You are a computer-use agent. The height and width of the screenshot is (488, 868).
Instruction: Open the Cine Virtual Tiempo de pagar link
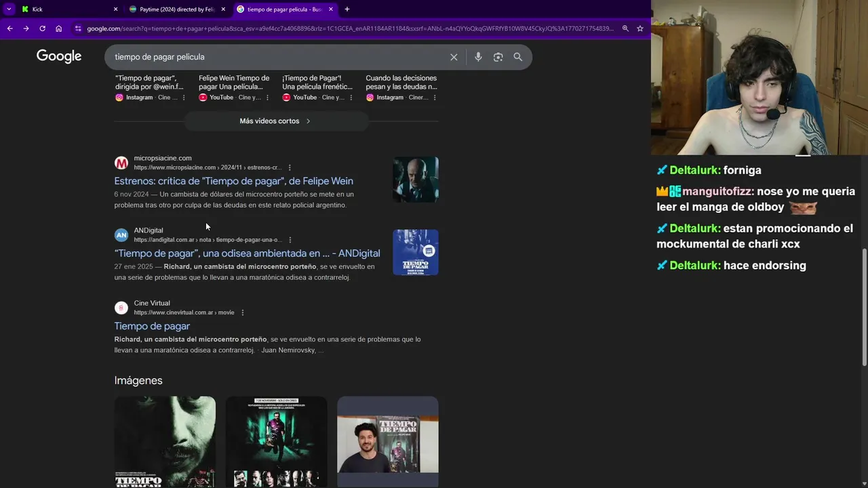pyautogui.click(x=152, y=326)
